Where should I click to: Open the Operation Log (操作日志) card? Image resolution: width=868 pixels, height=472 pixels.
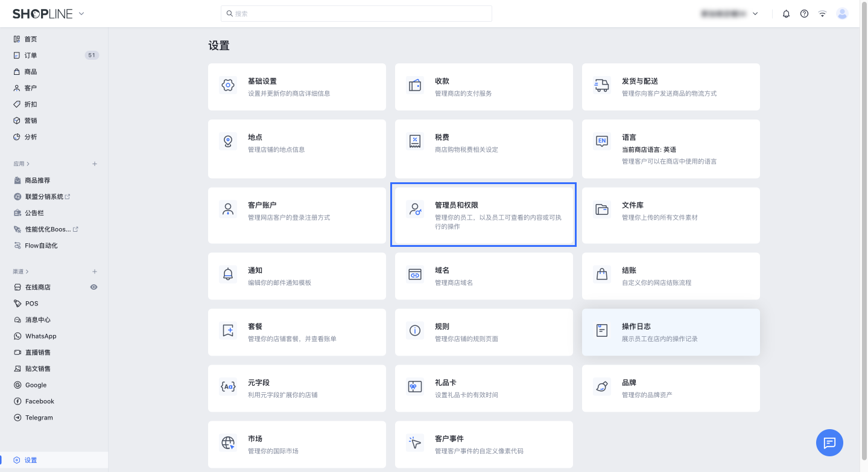point(671,332)
